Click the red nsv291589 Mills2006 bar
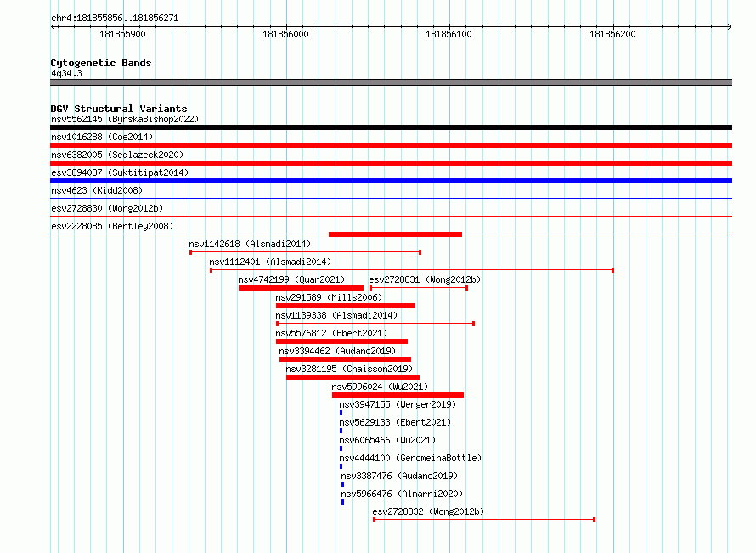 point(345,306)
